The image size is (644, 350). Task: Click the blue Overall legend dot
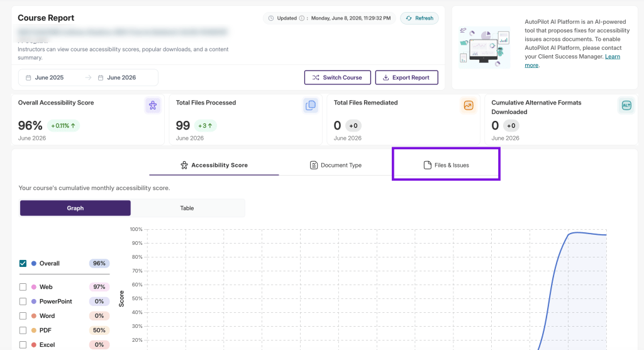click(34, 263)
